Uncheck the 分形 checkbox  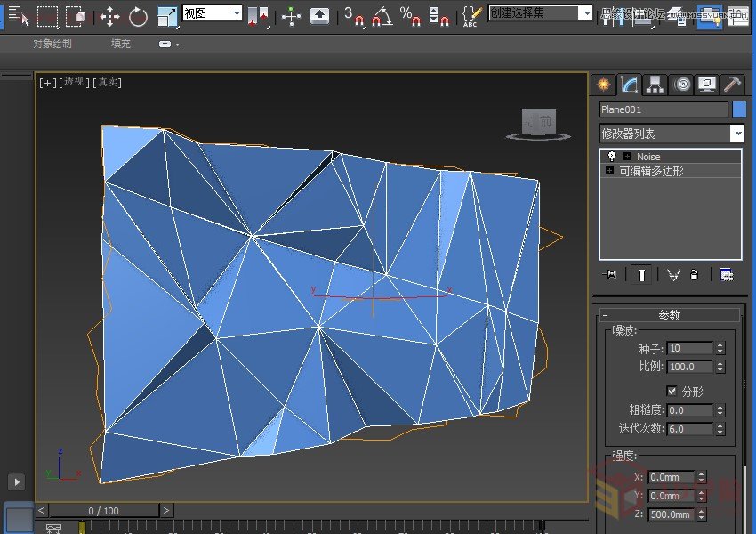coord(673,391)
